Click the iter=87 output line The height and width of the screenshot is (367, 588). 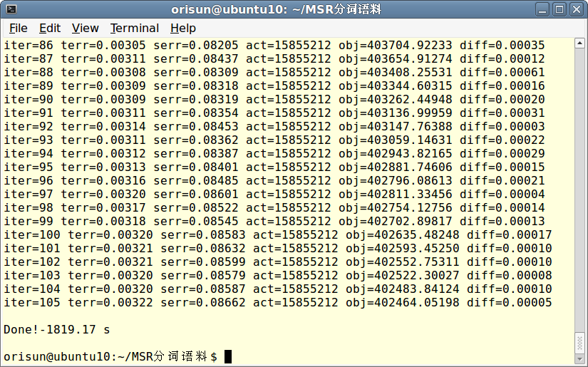click(x=274, y=59)
